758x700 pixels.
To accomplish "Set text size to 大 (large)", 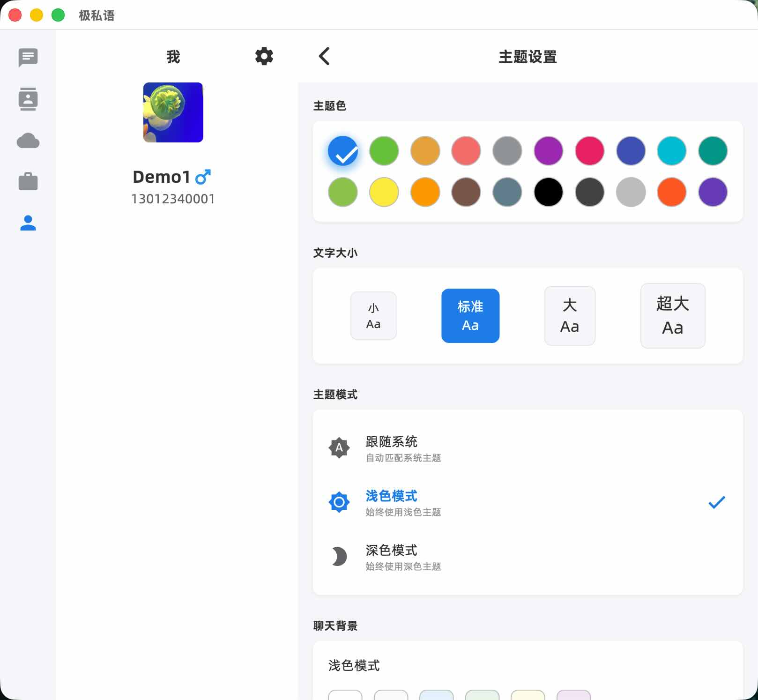I will pos(570,316).
